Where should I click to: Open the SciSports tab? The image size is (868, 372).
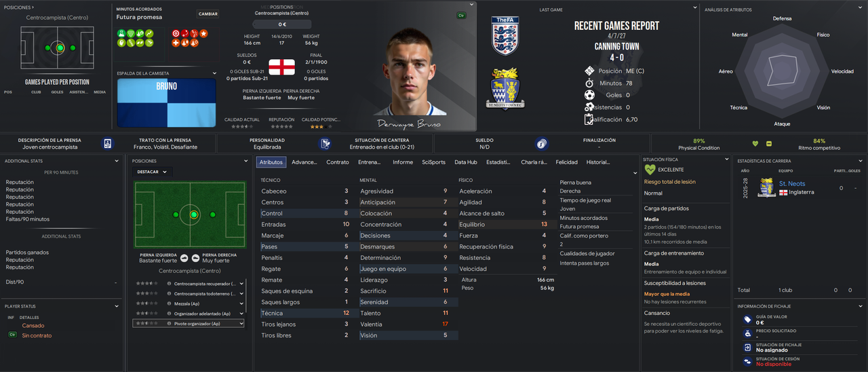tap(434, 162)
